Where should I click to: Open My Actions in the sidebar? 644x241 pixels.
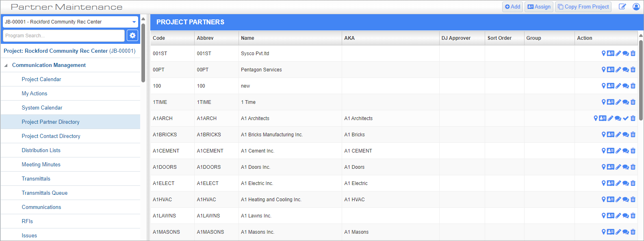(35, 93)
